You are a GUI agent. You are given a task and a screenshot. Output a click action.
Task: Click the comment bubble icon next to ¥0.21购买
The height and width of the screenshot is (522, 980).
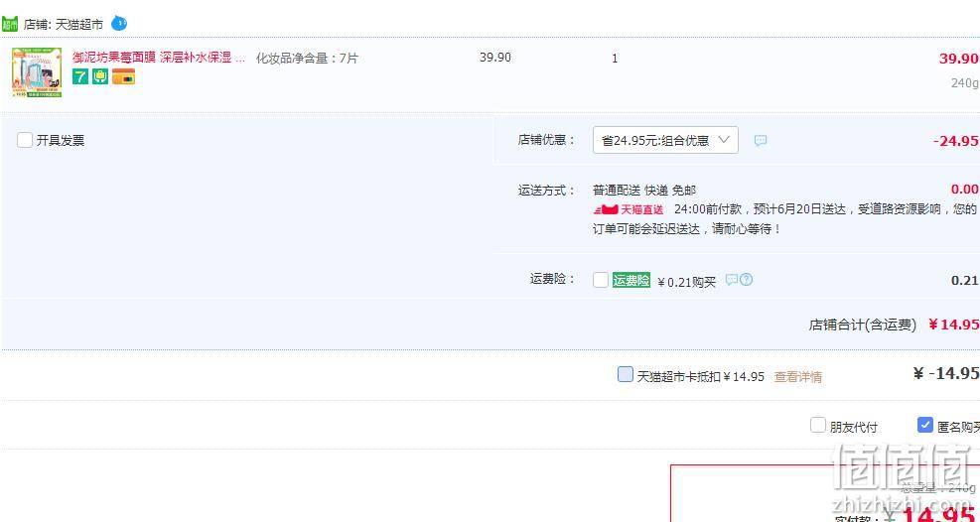click(x=731, y=280)
